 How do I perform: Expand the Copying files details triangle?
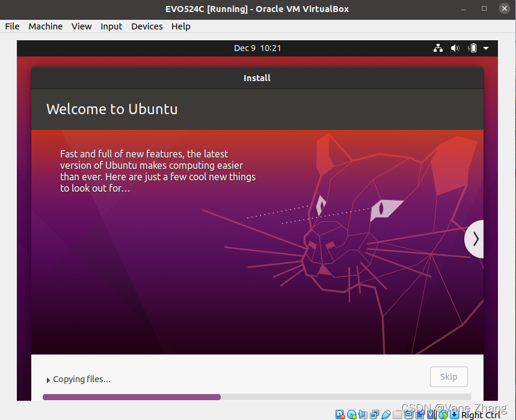[48, 380]
